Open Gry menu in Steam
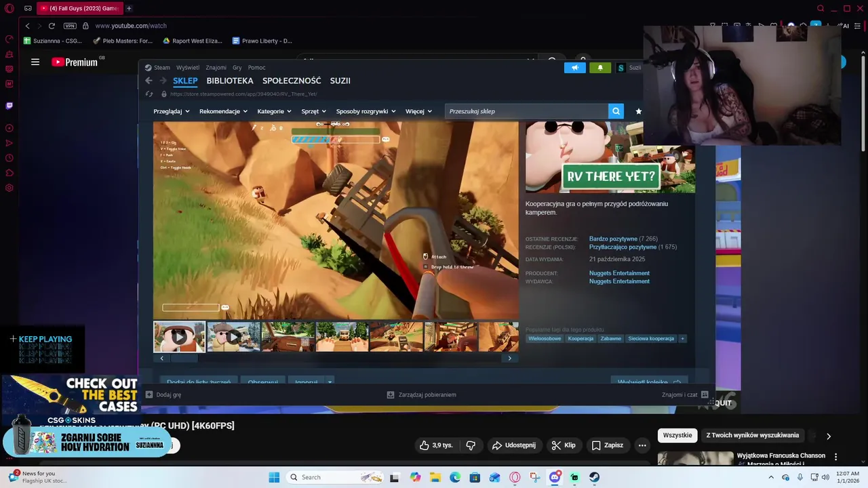868x488 pixels. tap(237, 68)
